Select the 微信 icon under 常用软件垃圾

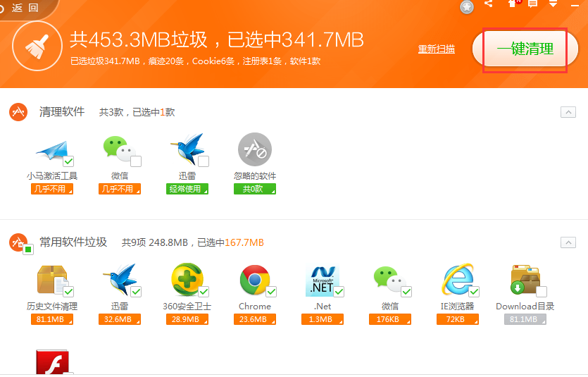coord(389,279)
